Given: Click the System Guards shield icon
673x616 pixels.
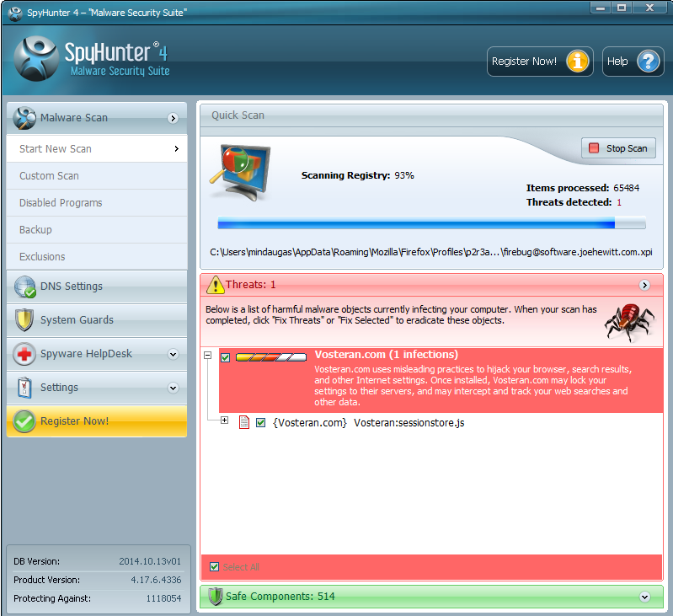Looking at the screenshot, I should click(x=25, y=320).
